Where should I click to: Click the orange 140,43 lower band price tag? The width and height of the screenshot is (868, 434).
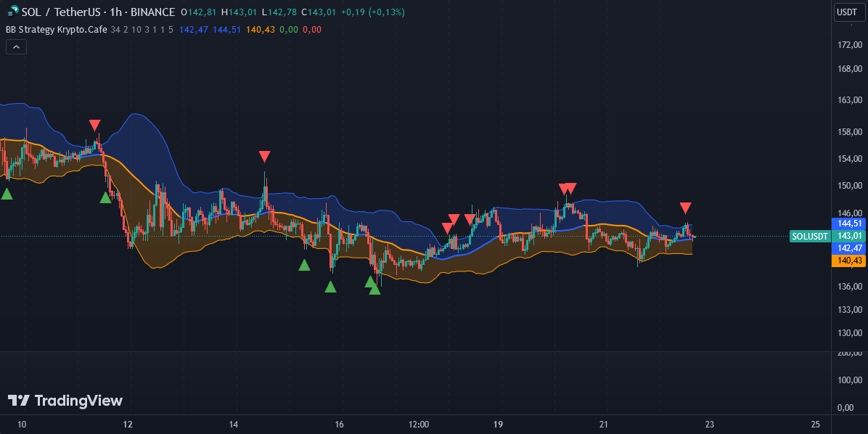click(849, 261)
